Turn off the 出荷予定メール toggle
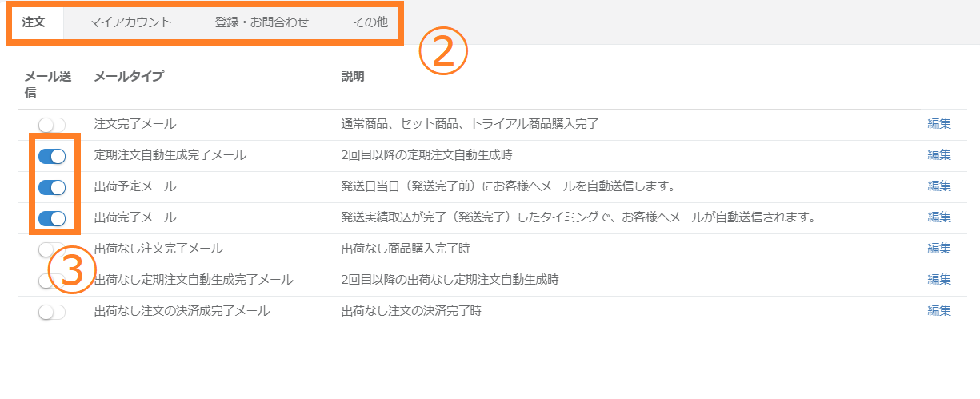980x399 pixels. (x=52, y=187)
